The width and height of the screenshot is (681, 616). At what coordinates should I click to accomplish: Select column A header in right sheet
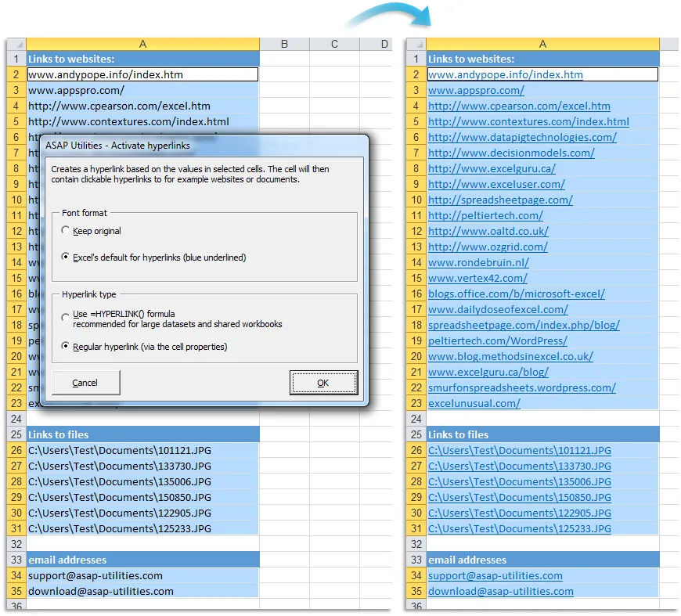tap(543, 44)
